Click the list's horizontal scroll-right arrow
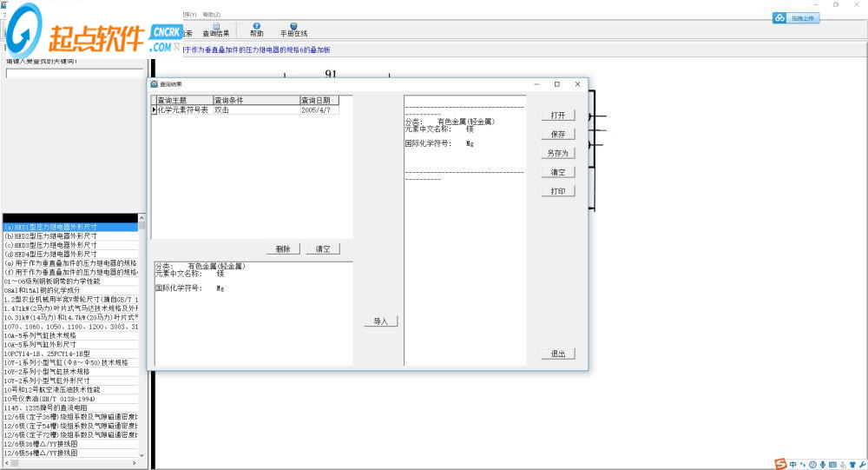Image resolution: width=868 pixels, height=470 pixels. 134,463
